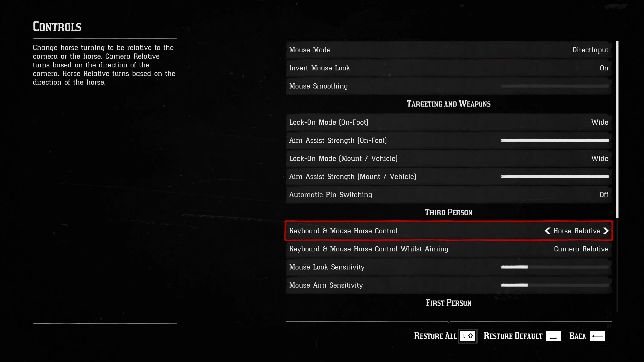The image size is (644, 362).
Task: Expand the Third Person section
Action: coord(448,212)
